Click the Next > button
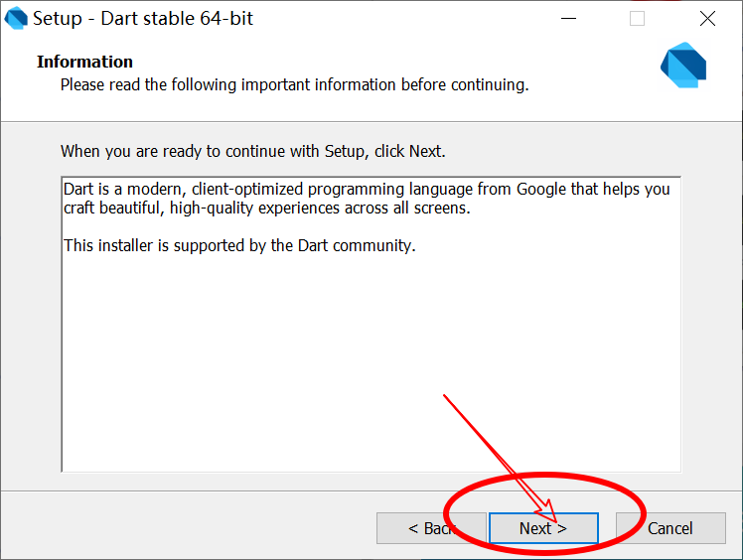The width and height of the screenshot is (743, 560). pyautogui.click(x=543, y=528)
